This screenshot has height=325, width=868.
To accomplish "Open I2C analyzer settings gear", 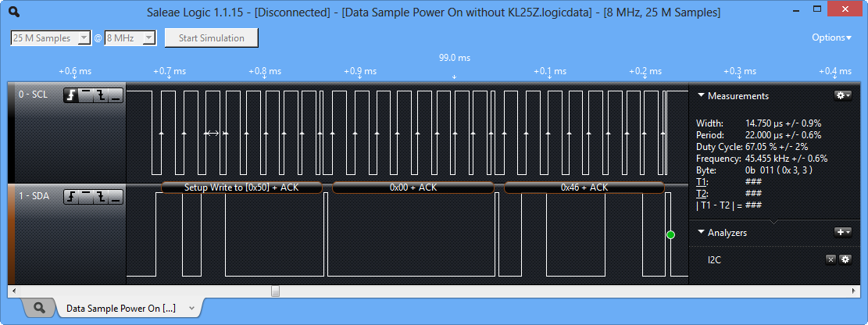I will [845, 259].
